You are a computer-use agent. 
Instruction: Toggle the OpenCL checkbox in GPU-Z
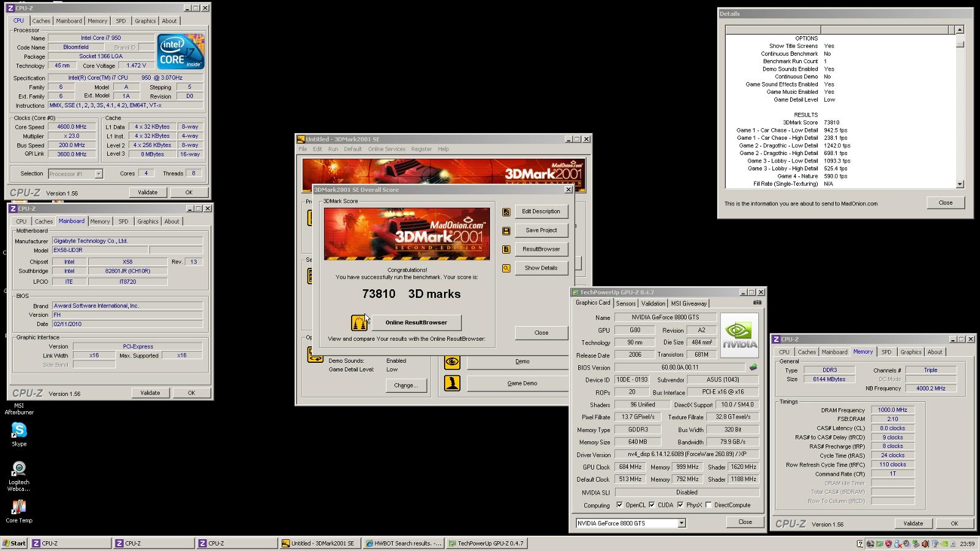pyautogui.click(x=619, y=505)
